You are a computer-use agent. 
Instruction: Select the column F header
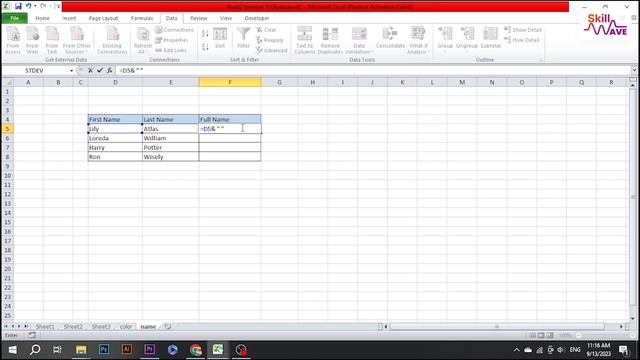(x=230, y=82)
